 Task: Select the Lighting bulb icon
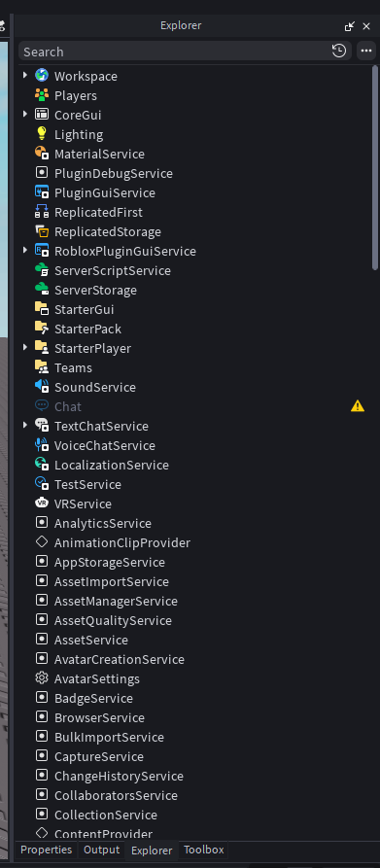(42, 133)
